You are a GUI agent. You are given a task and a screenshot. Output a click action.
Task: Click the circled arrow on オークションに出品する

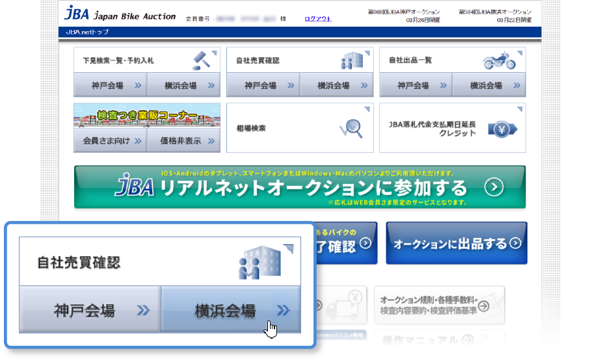point(515,243)
